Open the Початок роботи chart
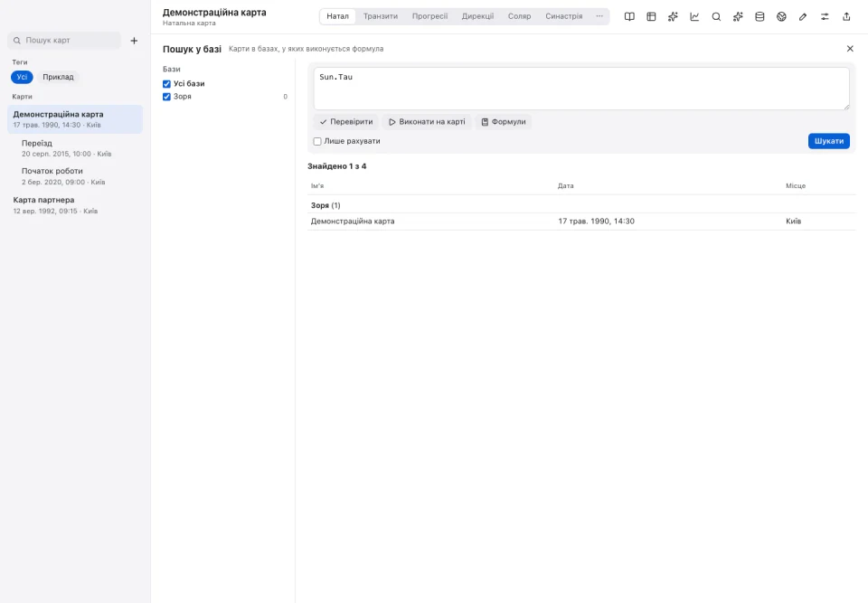 75,176
